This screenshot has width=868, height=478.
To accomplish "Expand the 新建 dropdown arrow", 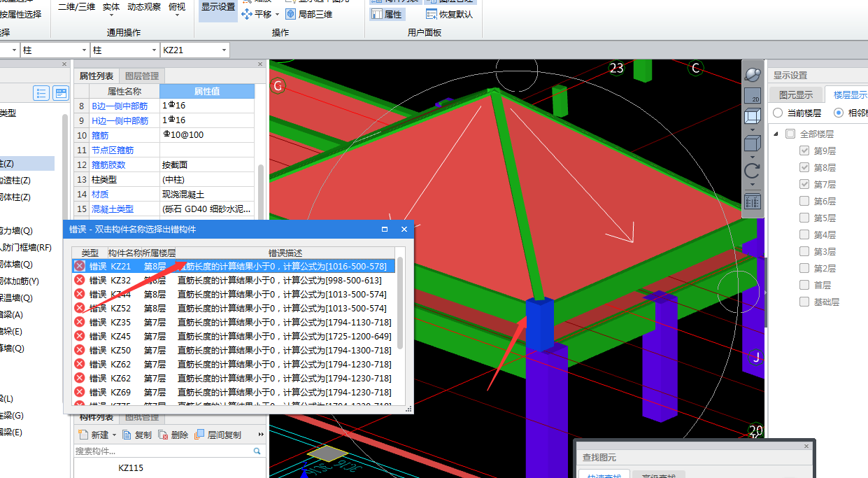I will (x=114, y=435).
